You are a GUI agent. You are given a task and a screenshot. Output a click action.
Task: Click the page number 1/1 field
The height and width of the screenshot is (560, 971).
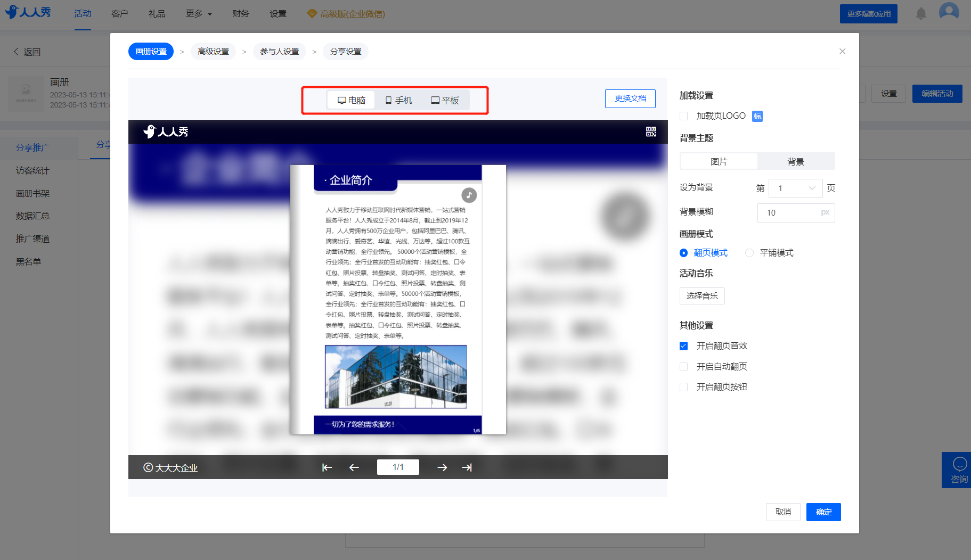398,467
